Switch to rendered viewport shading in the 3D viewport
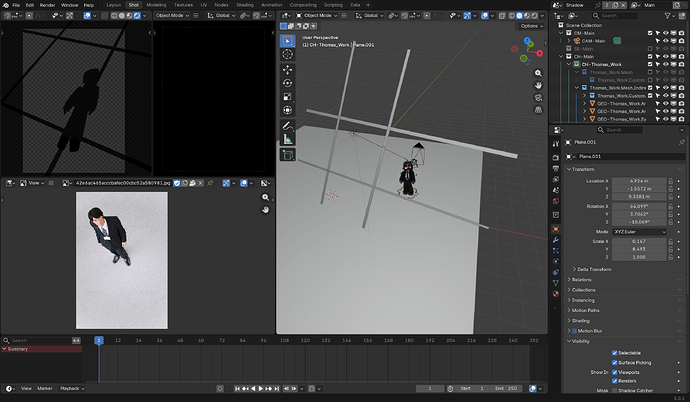This screenshot has width=690, height=402. (x=534, y=15)
